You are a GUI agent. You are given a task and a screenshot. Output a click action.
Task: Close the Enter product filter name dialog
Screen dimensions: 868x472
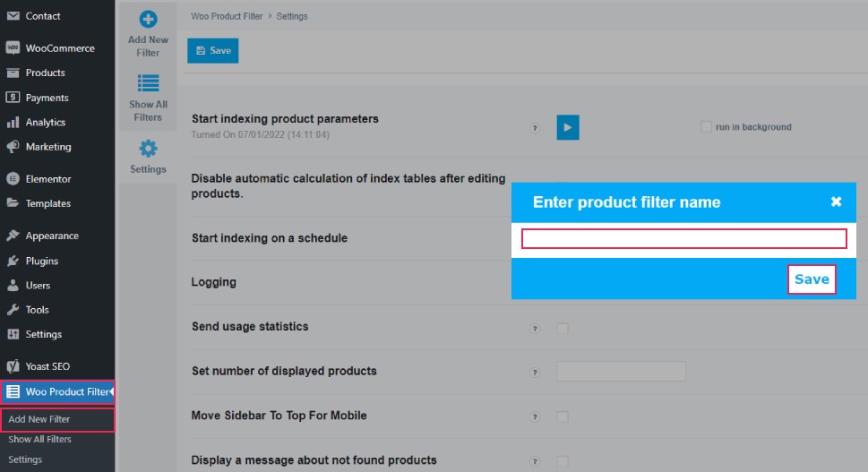(836, 202)
